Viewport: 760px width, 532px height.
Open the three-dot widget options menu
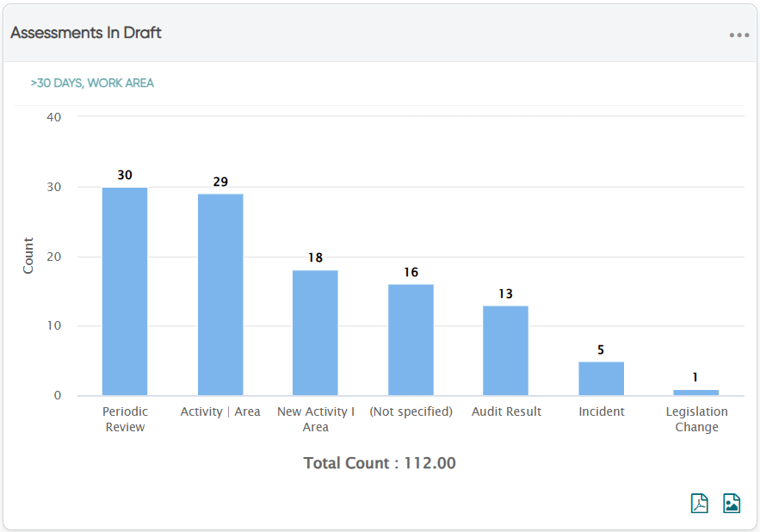739,35
